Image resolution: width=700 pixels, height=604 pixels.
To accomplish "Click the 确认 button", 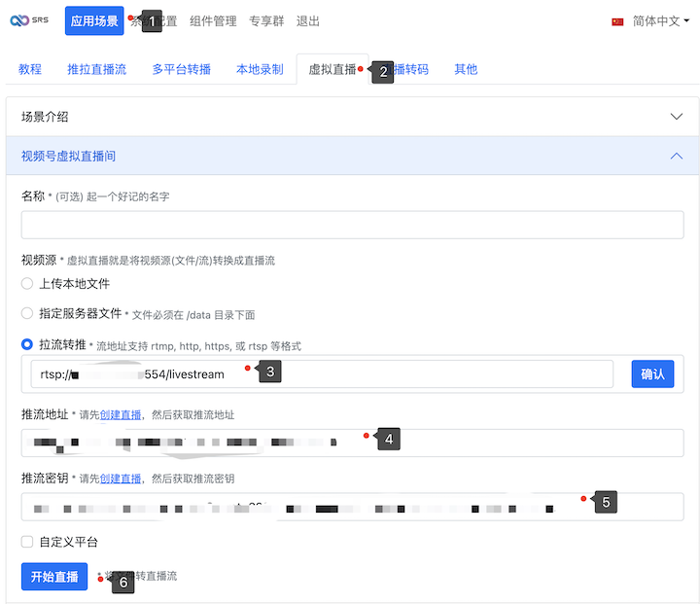I will [652, 374].
